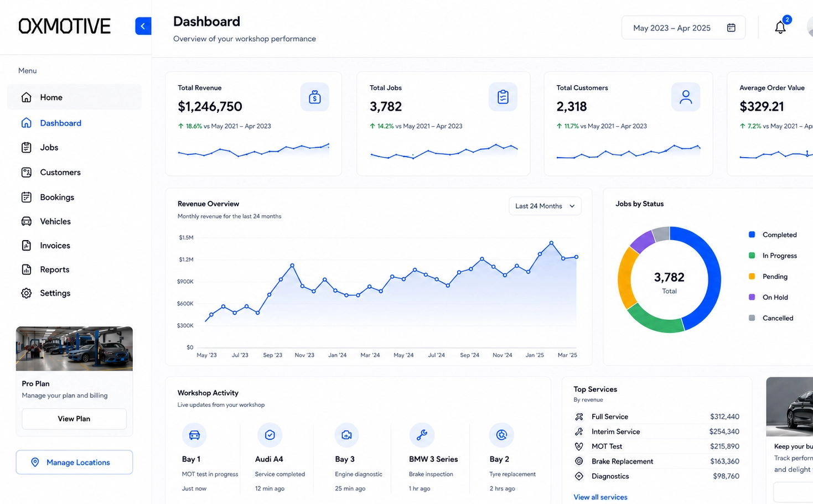Follow the View all services link
The image size is (813, 504).
pyautogui.click(x=600, y=497)
